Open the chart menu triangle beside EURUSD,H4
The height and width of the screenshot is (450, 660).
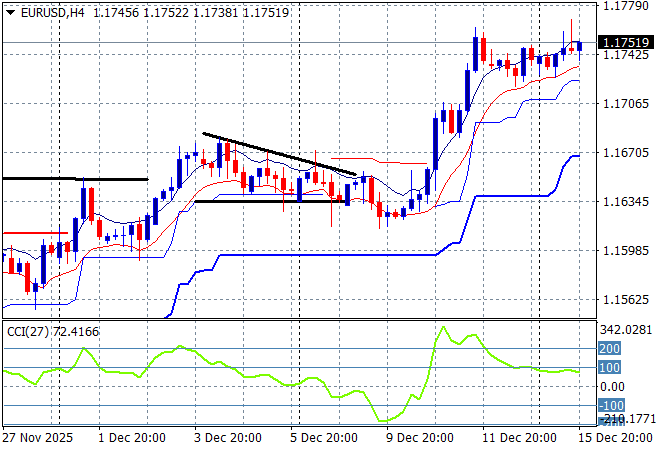click(x=11, y=13)
